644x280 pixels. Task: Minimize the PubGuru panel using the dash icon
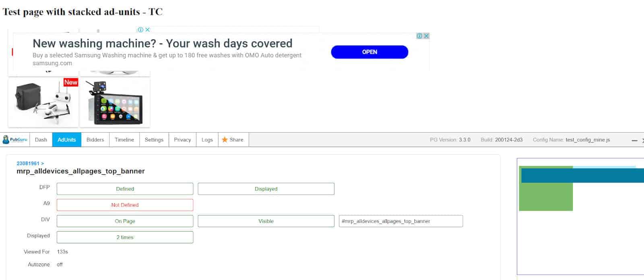click(x=634, y=140)
